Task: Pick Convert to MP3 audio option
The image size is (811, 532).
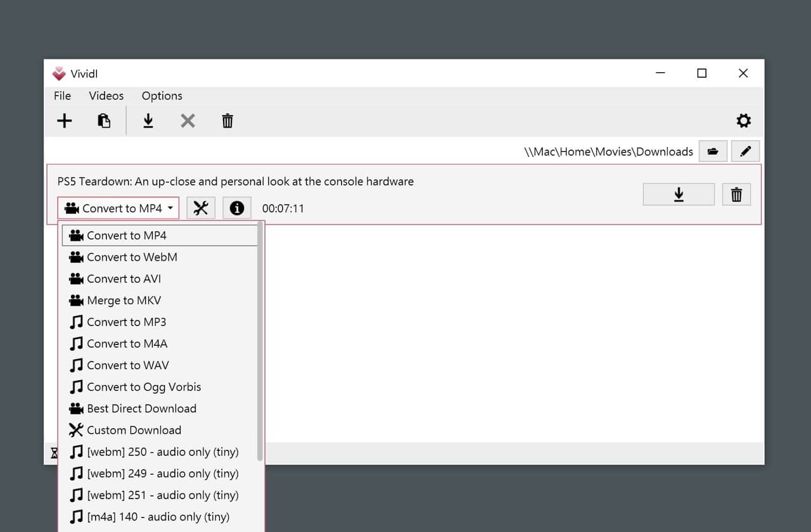Action: click(160, 322)
